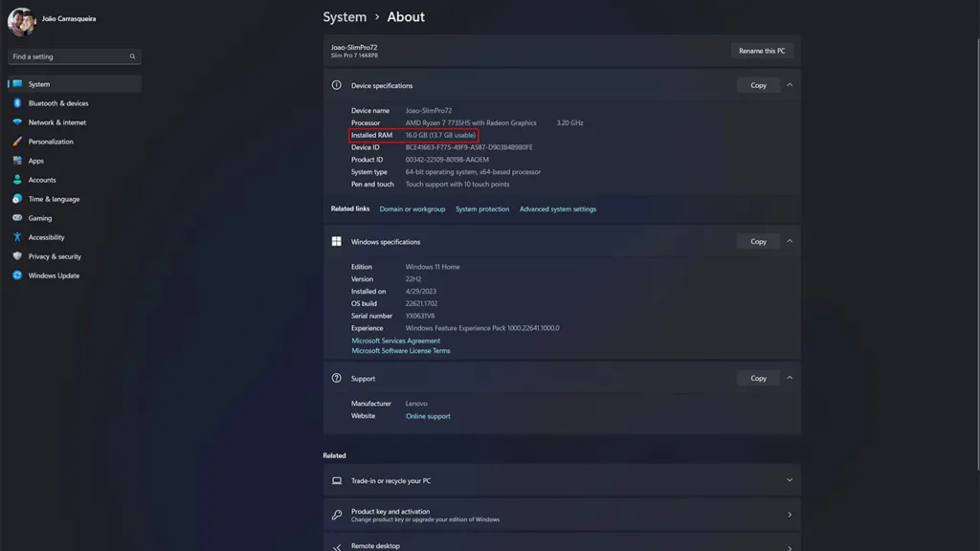The width and height of the screenshot is (980, 551).
Task: Copy the Windows specifications
Action: 758,241
